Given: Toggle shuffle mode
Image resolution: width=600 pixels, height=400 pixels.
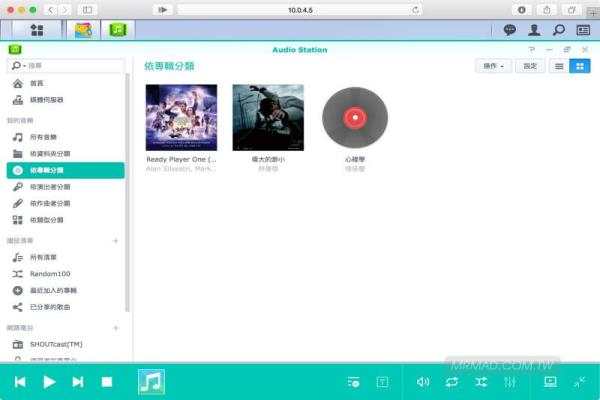Looking at the screenshot, I should coord(481,382).
